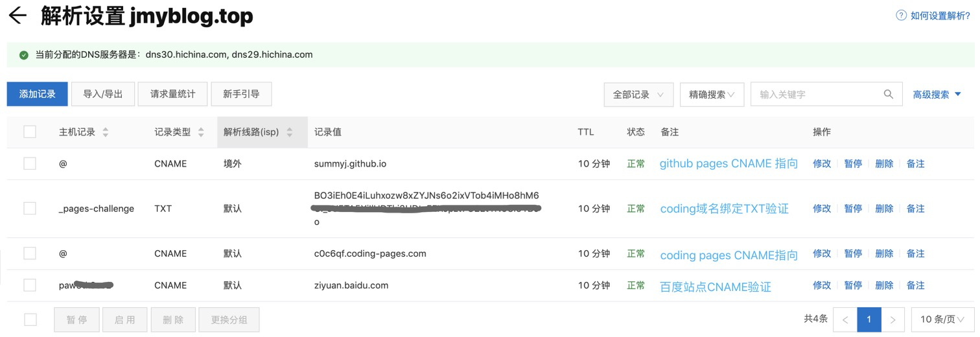Toggle the bottom bulk-select checkbox

(x=30, y=320)
